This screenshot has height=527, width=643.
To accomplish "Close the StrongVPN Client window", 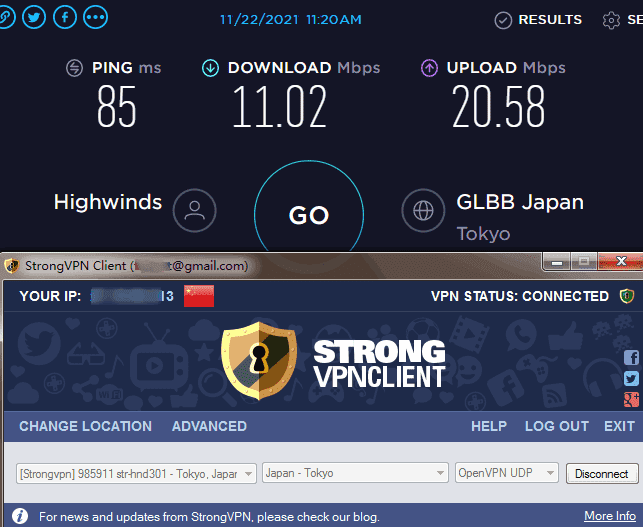I will (x=620, y=262).
